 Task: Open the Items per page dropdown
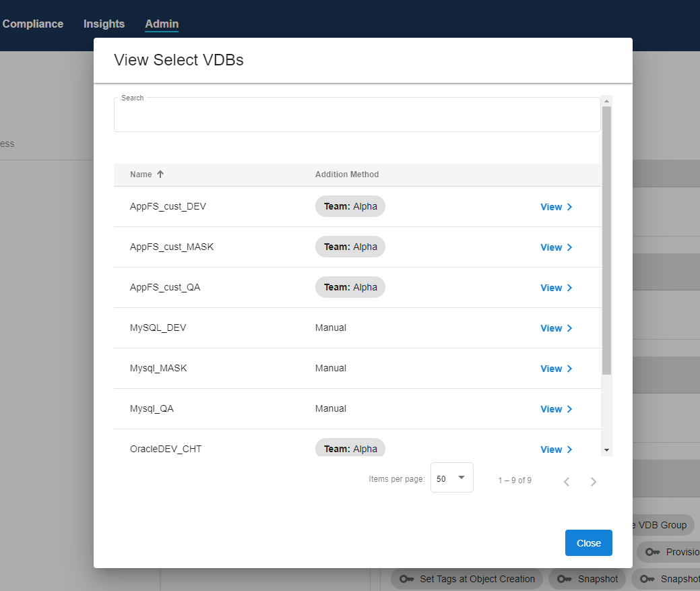451,478
